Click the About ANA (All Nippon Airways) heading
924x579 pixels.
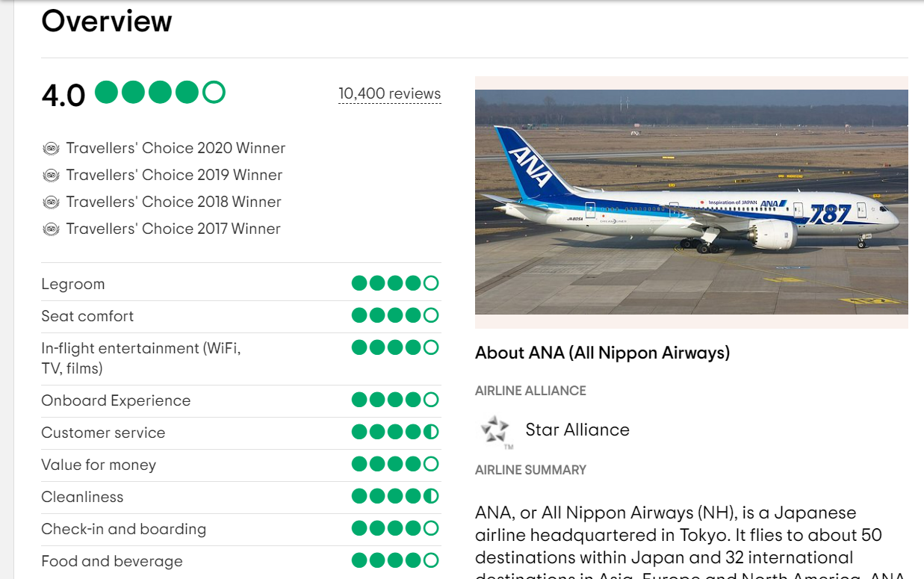click(602, 353)
